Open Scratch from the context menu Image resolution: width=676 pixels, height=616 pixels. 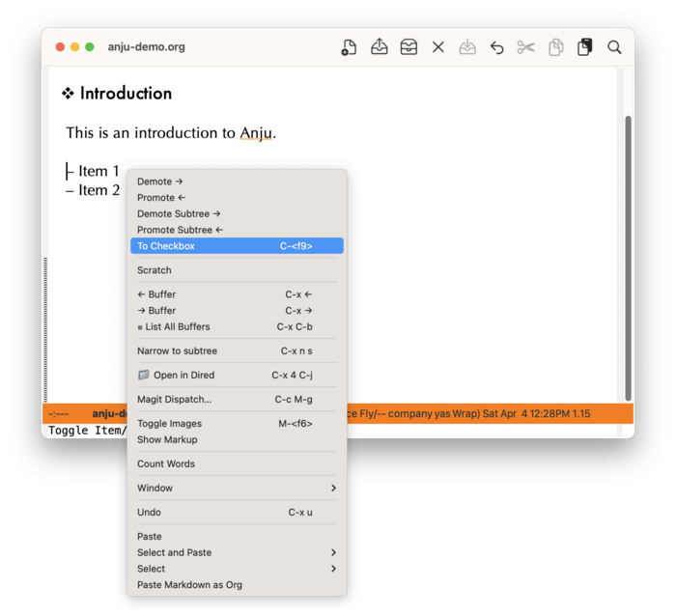point(237,269)
